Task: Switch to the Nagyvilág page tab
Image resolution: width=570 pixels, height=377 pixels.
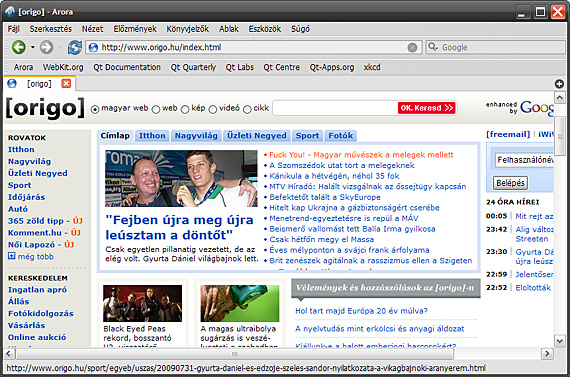Action: coord(196,136)
